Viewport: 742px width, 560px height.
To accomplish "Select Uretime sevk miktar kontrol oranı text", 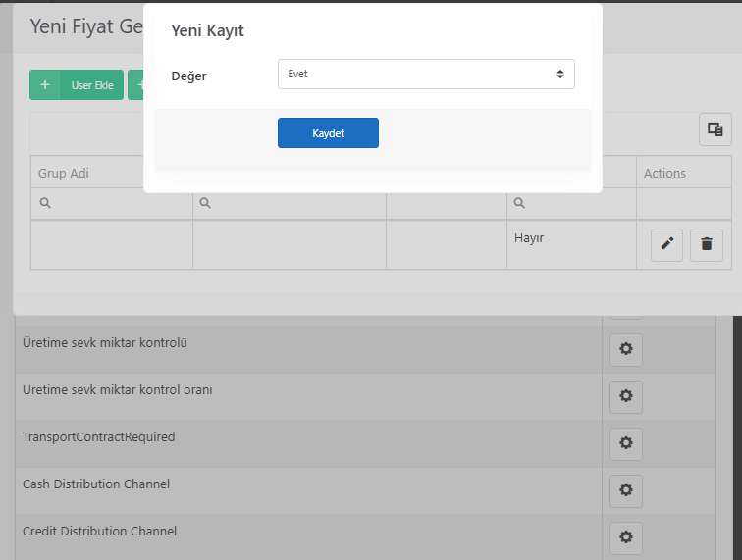I will click(118, 390).
